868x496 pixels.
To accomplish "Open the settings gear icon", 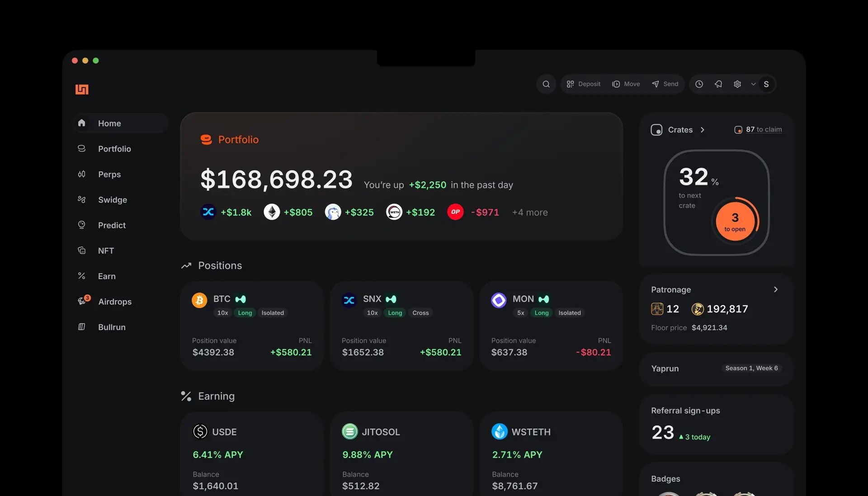I will pos(737,84).
